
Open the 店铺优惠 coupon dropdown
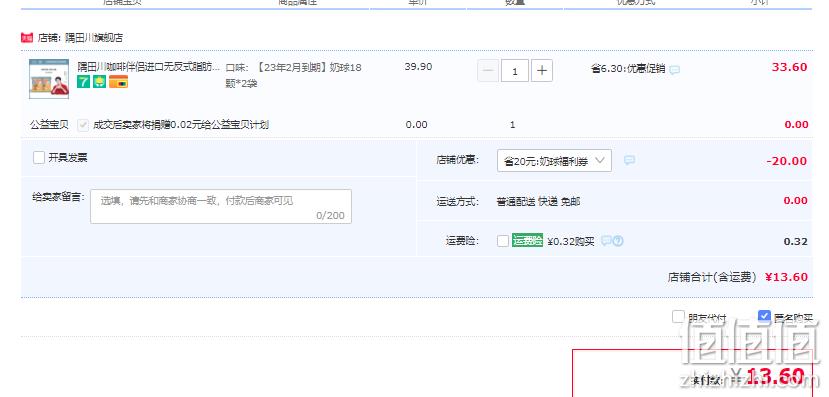(x=554, y=161)
